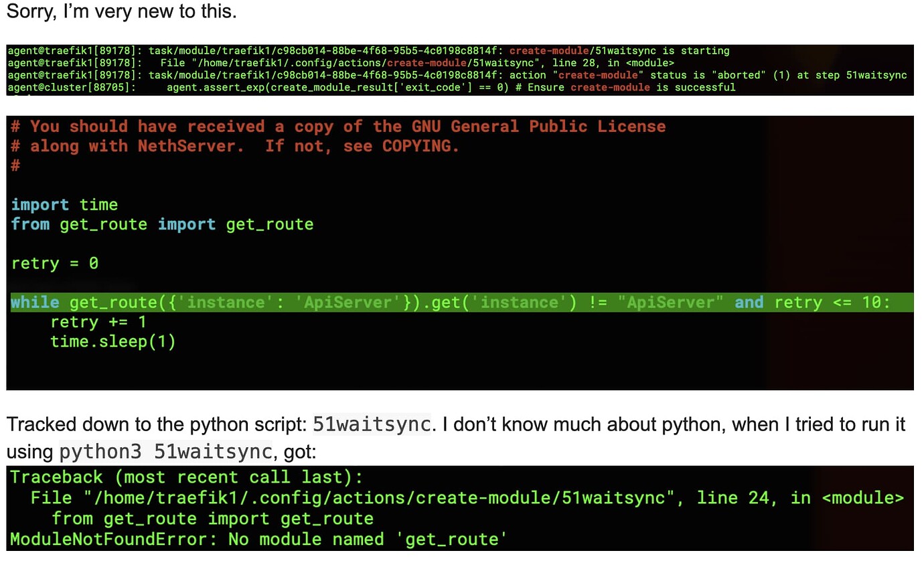Screen dimensions: 924x565
Task: Click "Traceback (most recent call last):" text
Action: tap(186, 477)
